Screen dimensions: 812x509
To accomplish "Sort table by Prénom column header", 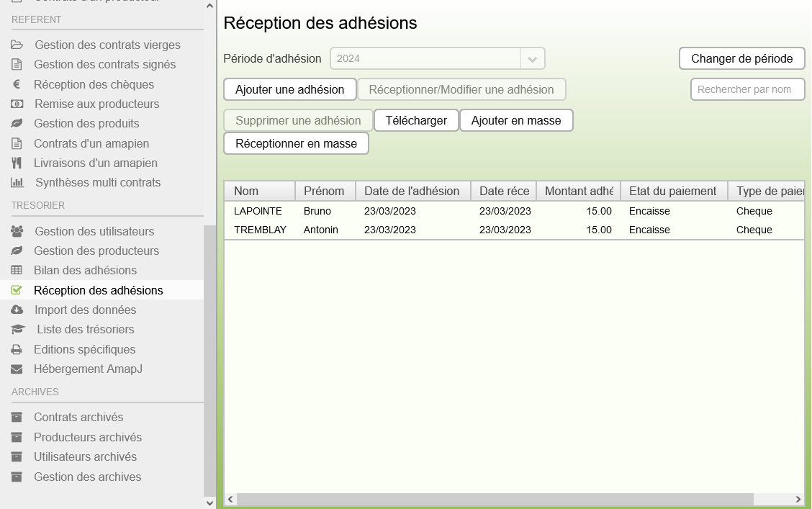I will click(x=325, y=191).
